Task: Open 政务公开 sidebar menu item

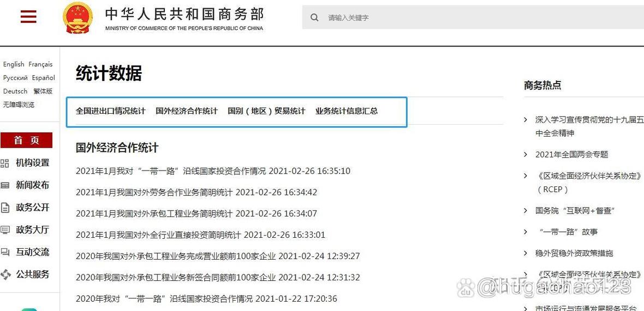Action: click(x=32, y=207)
